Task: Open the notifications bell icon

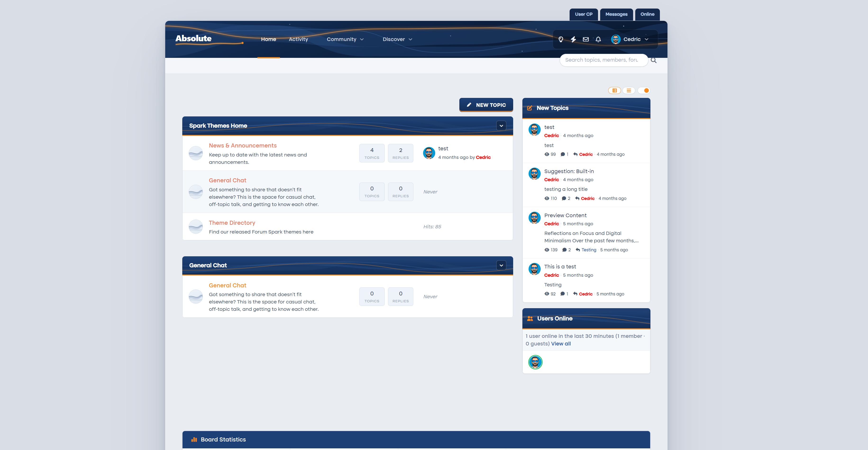Action: click(x=598, y=39)
